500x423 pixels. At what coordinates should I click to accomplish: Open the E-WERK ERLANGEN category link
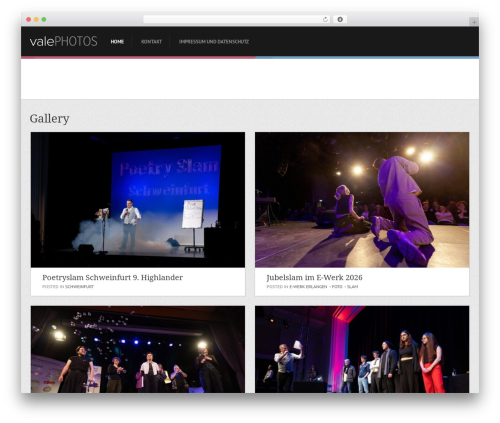tap(308, 287)
